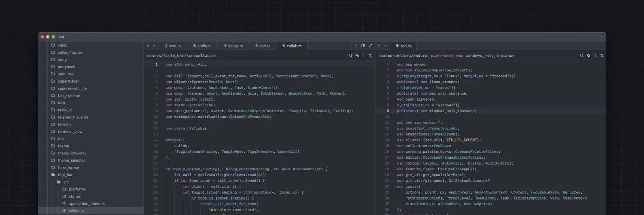Open application_menu.rs in the project tree
Image resolution: width=644 pixels, height=215 pixels.
[x=87, y=203]
